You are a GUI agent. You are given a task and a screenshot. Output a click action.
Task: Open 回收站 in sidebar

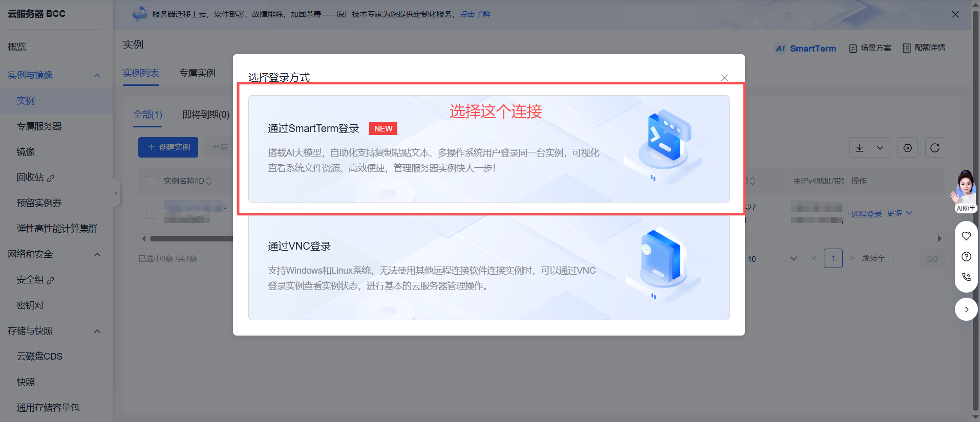[x=35, y=177]
